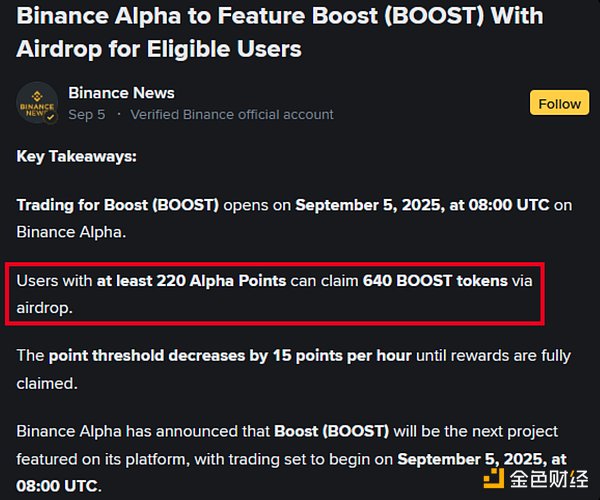Click the word claimed in threshold paragraph

tap(45, 383)
